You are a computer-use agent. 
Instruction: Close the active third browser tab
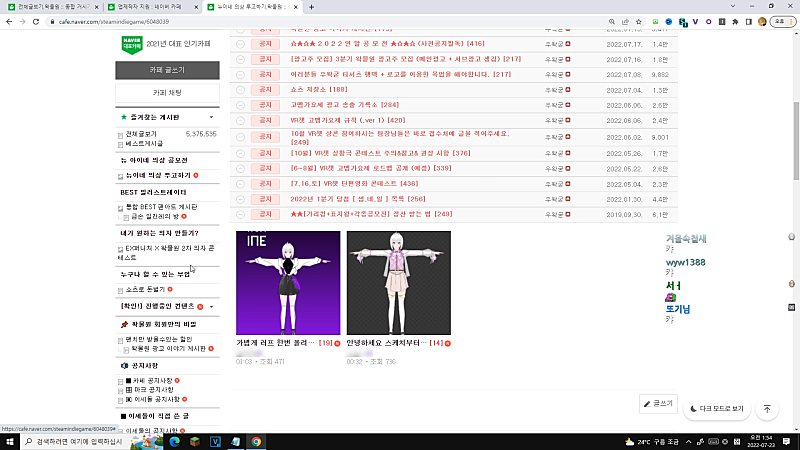tap(295, 7)
